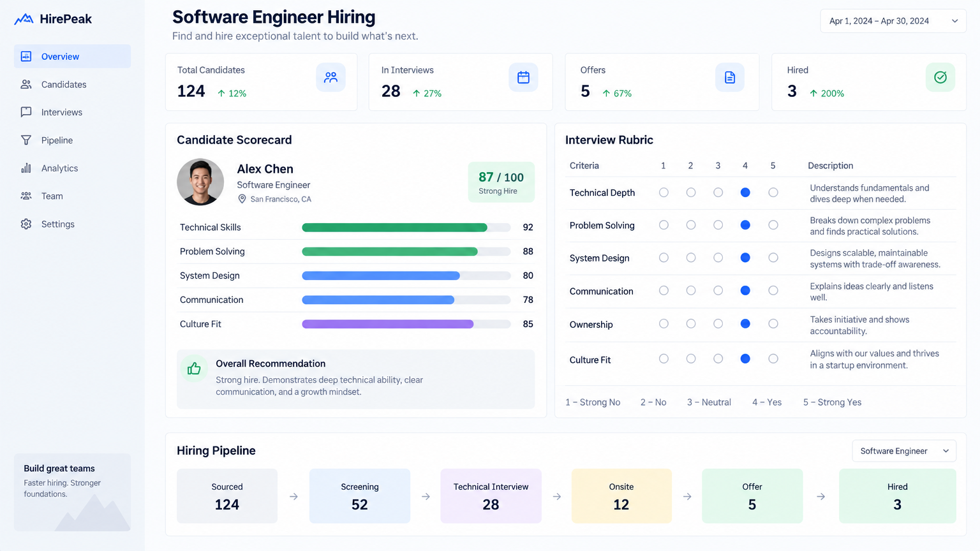The image size is (980, 551).
Task: Click the Settings gear icon
Action: (26, 224)
